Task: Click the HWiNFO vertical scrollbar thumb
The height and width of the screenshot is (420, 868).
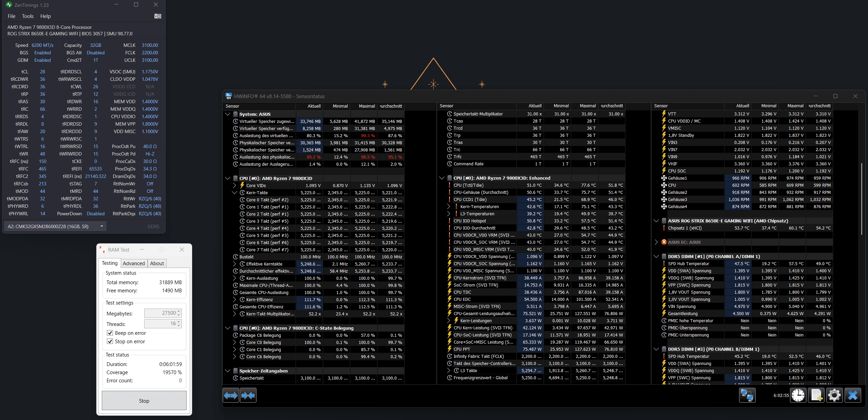Action: (862, 199)
